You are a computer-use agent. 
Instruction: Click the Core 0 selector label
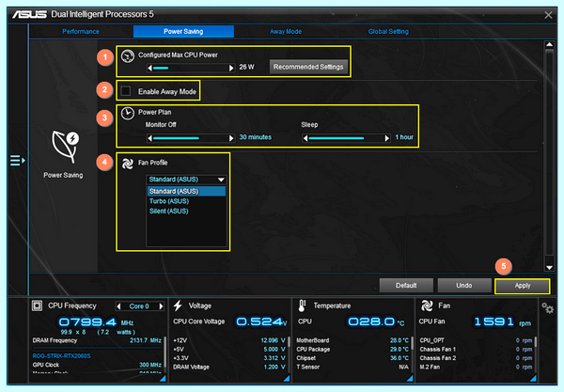click(x=139, y=306)
